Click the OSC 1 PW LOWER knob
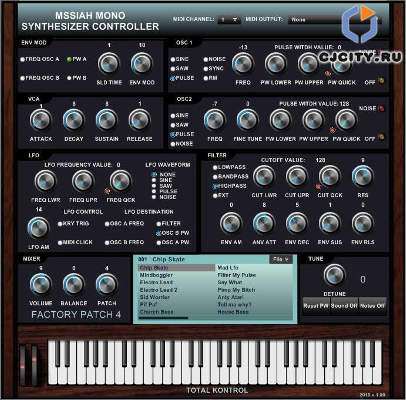The width and height of the screenshot is (406, 400). tap(276, 63)
